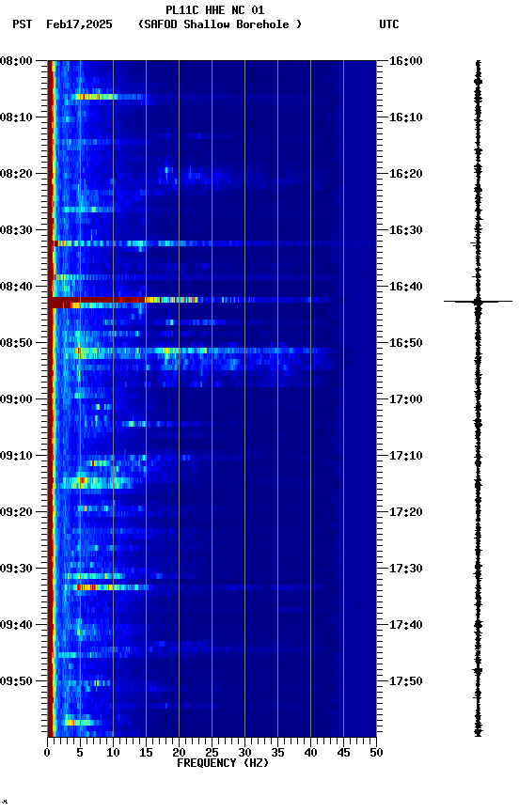Click the '10' frequency axis label
This screenshot has height=812, width=519.
click(x=113, y=753)
